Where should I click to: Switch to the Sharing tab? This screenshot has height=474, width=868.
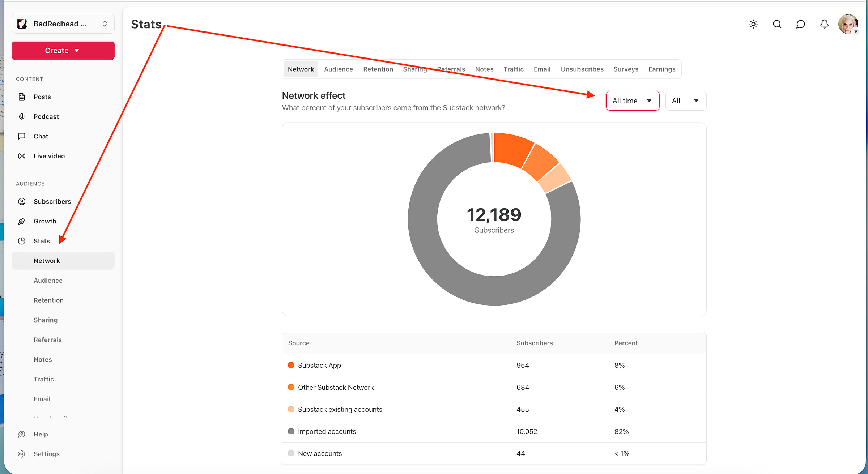click(415, 69)
